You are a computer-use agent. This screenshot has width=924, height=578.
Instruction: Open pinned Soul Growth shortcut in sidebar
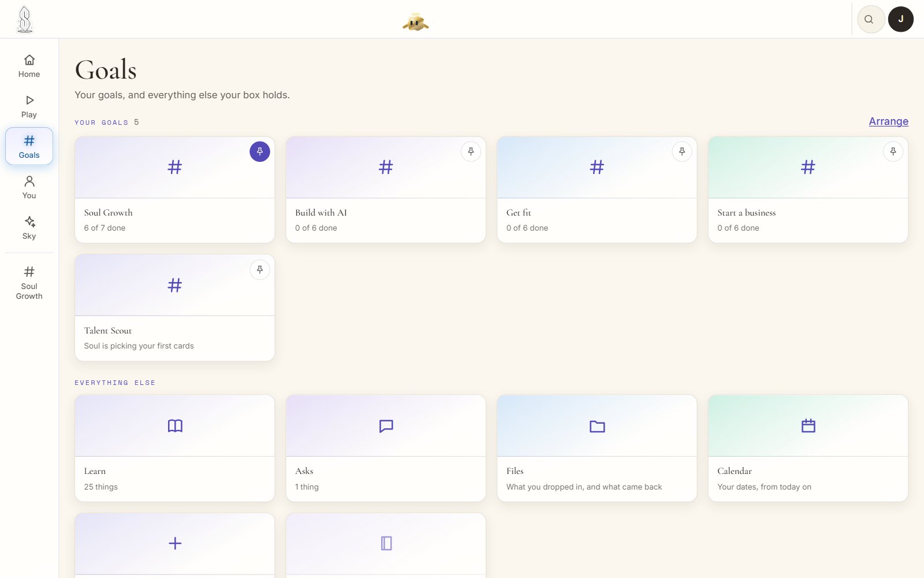coord(29,283)
